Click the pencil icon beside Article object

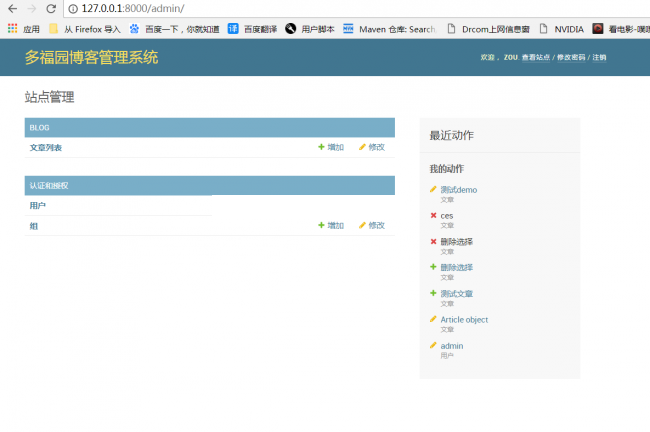pyautogui.click(x=433, y=319)
